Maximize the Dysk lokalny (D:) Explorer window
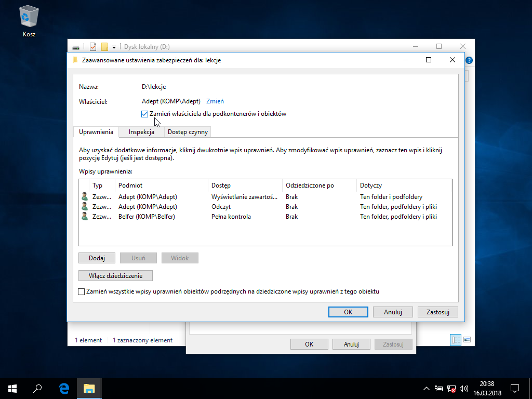The image size is (532, 399). (439, 46)
